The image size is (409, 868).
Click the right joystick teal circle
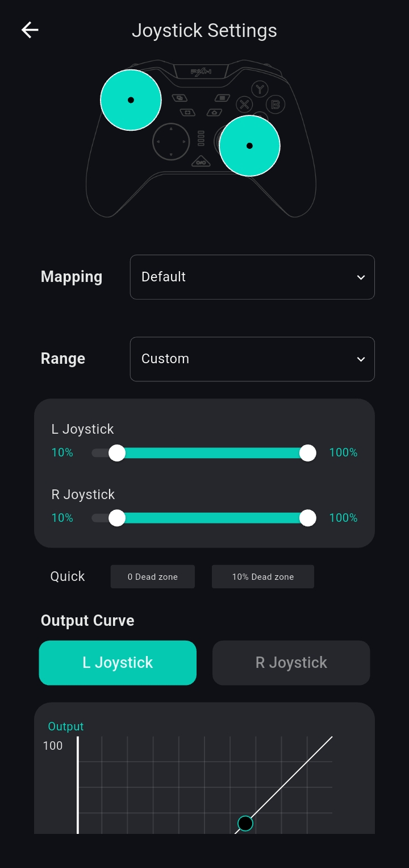(249, 146)
